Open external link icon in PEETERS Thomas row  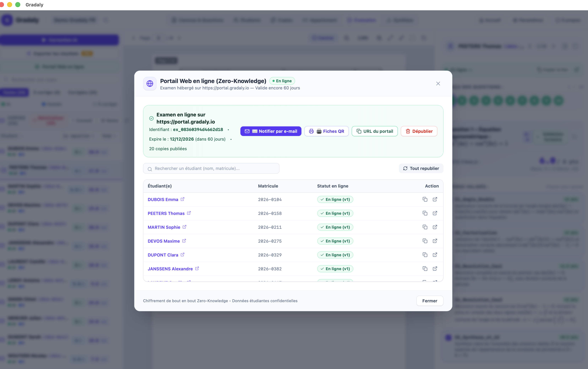pyautogui.click(x=435, y=213)
